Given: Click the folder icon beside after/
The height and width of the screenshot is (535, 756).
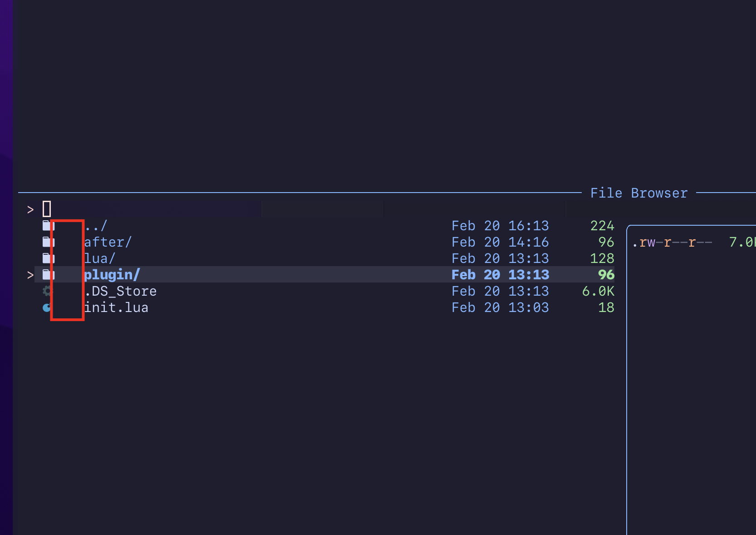Looking at the screenshot, I should [47, 242].
